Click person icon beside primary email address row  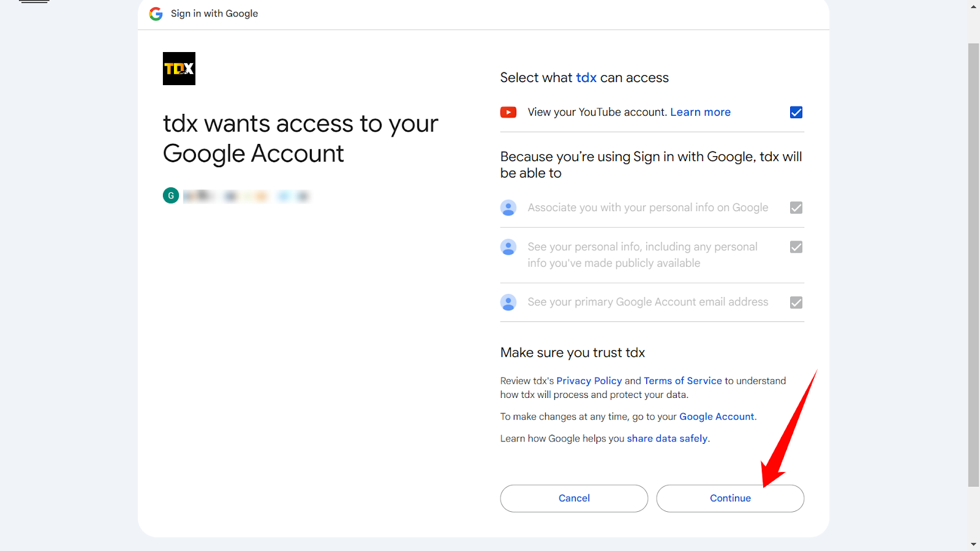click(508, 302)
